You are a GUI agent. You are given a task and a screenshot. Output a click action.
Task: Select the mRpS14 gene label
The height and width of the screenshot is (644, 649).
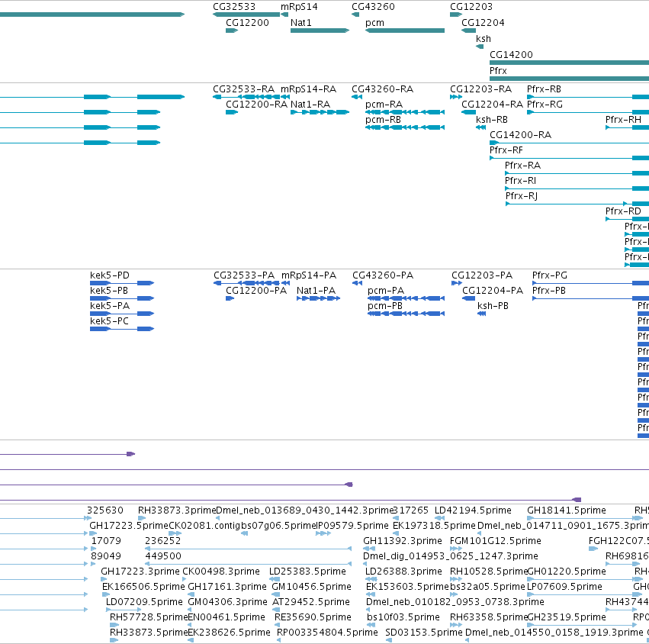(299, 7)
